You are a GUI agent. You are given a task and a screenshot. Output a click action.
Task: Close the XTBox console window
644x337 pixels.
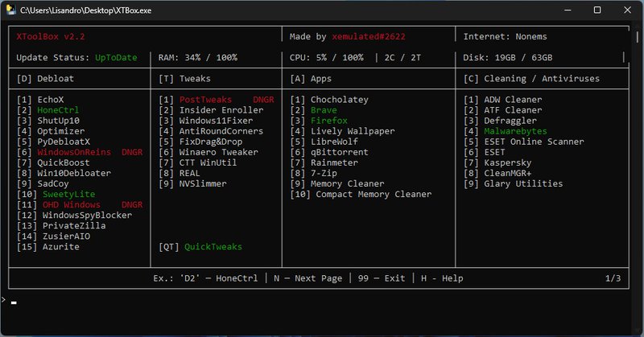[627, 10]
